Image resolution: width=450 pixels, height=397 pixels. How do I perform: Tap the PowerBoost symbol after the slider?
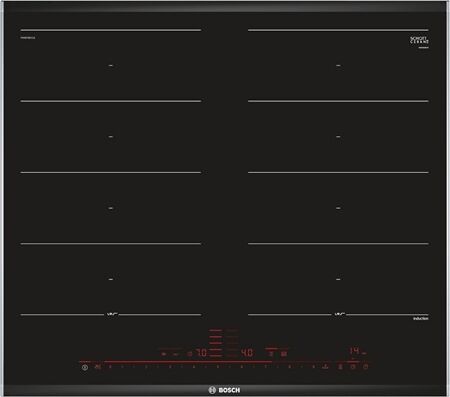click(325, 367)
